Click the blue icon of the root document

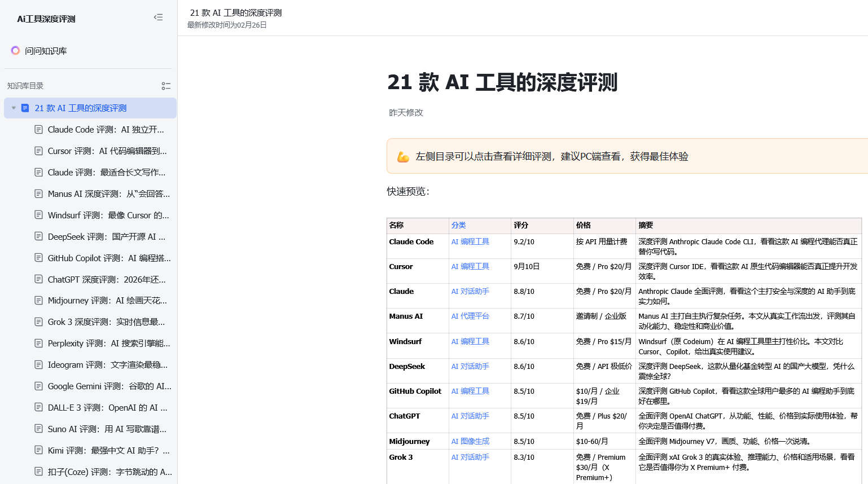[25, 108]
